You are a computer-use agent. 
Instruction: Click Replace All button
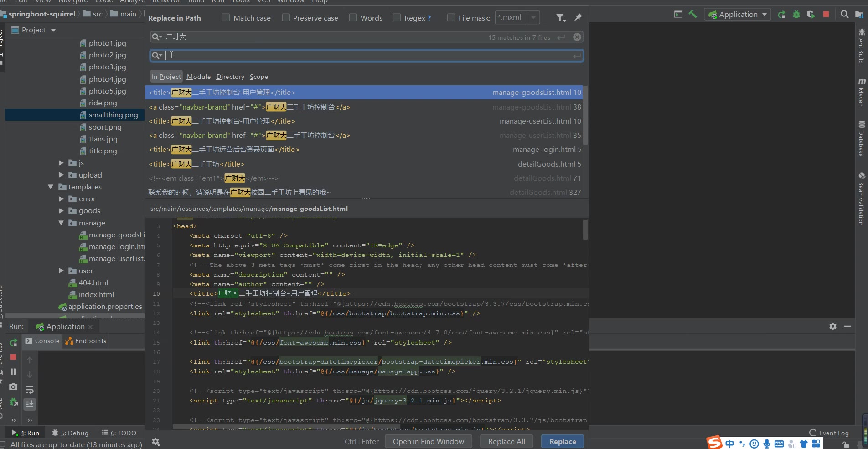506,441
